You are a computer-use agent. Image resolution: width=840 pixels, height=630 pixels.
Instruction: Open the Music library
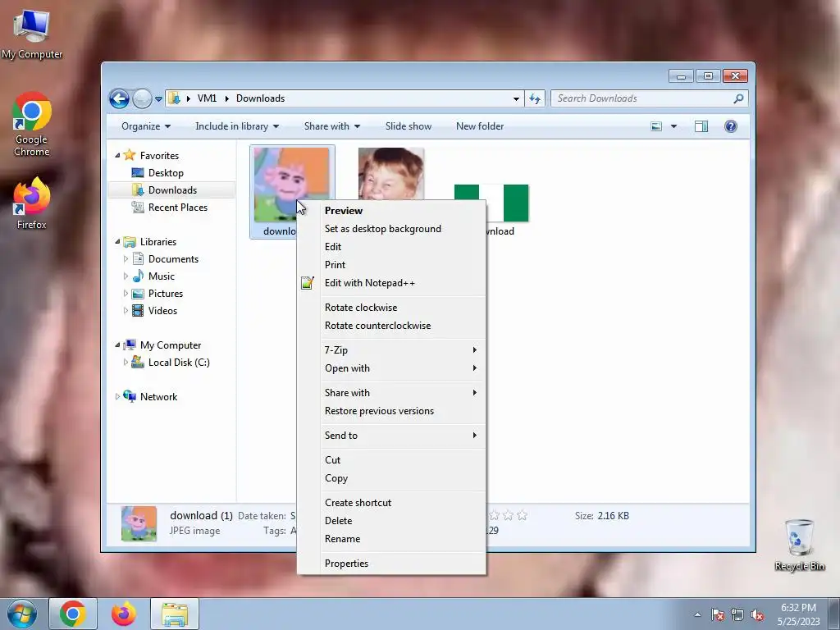pyautogui.click(x=162, y=276)
